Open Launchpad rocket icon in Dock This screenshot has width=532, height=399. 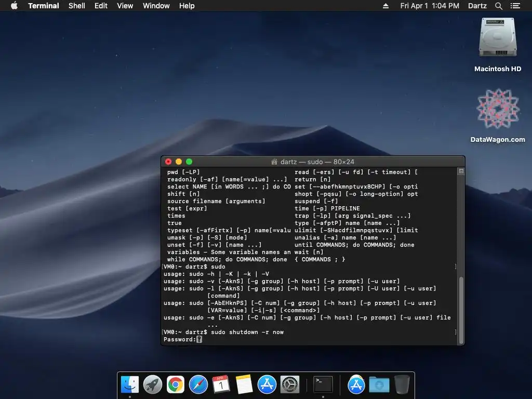[153, 385]
